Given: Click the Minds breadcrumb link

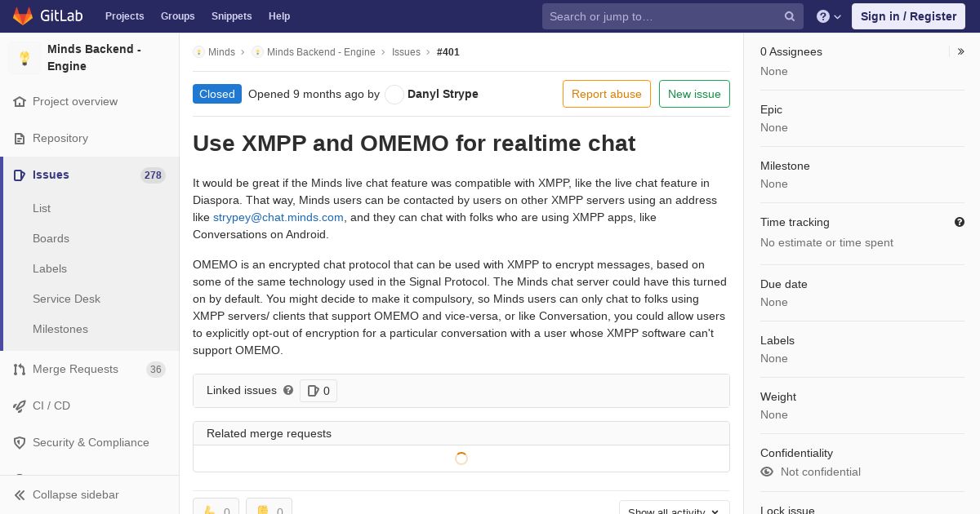Looking at the screenshot, I should [x=221, y=52].
